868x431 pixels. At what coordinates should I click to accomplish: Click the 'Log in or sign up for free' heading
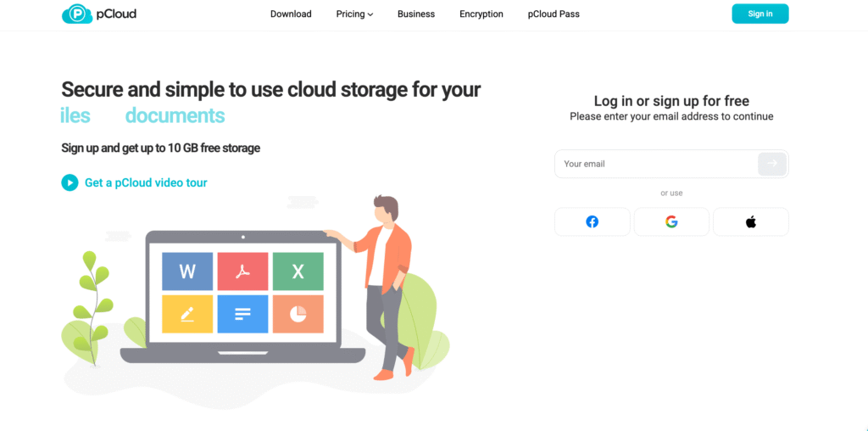click(x=671, y=101)
